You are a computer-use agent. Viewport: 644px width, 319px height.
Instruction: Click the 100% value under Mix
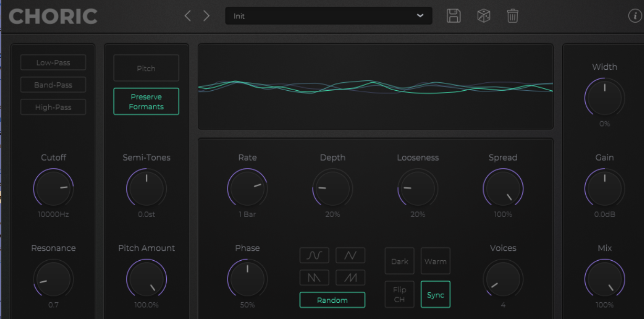click(605, 305)
